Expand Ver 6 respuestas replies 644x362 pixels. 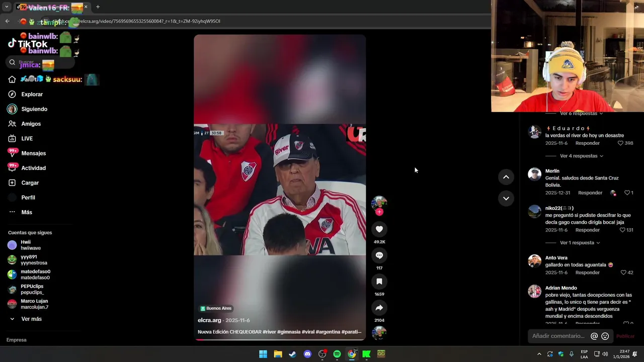pos(582,114)
